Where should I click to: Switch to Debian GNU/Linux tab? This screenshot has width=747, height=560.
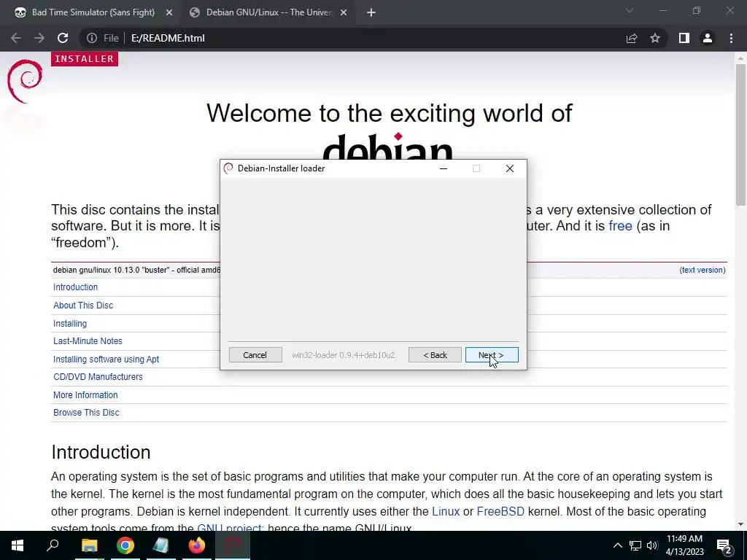pos(269,12)
